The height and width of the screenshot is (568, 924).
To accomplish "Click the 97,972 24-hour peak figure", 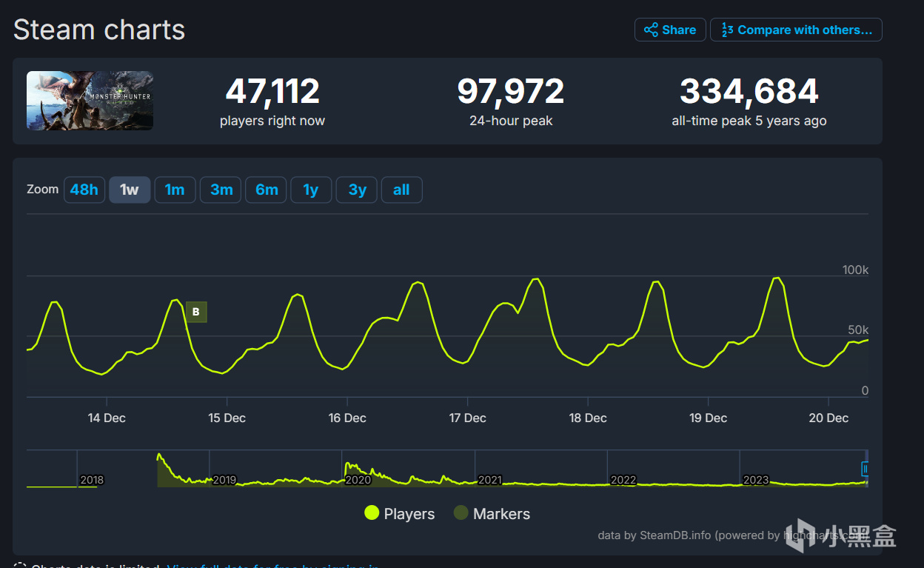I will click(511, 92).
